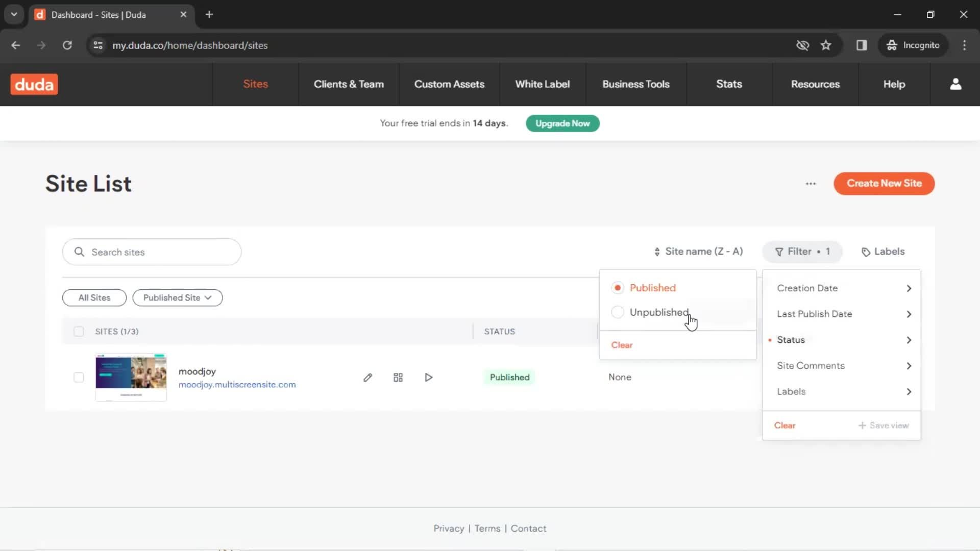This screenshot has height=551, width=980.
Task: Click the STATUS column header
Action: [x=499, y=332]
